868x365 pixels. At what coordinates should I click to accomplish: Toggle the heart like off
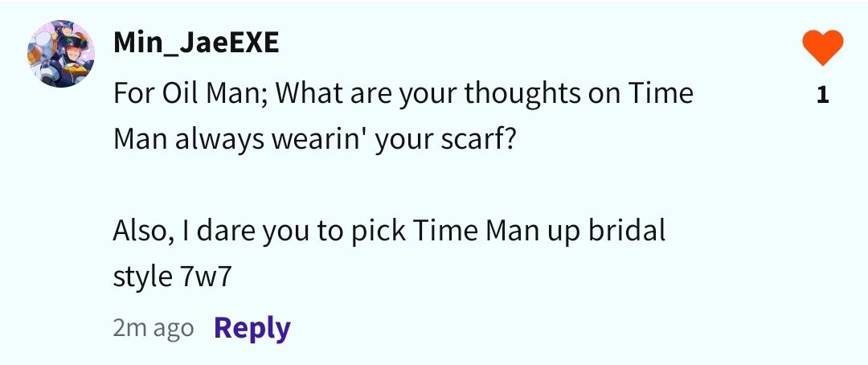point(823,47)
